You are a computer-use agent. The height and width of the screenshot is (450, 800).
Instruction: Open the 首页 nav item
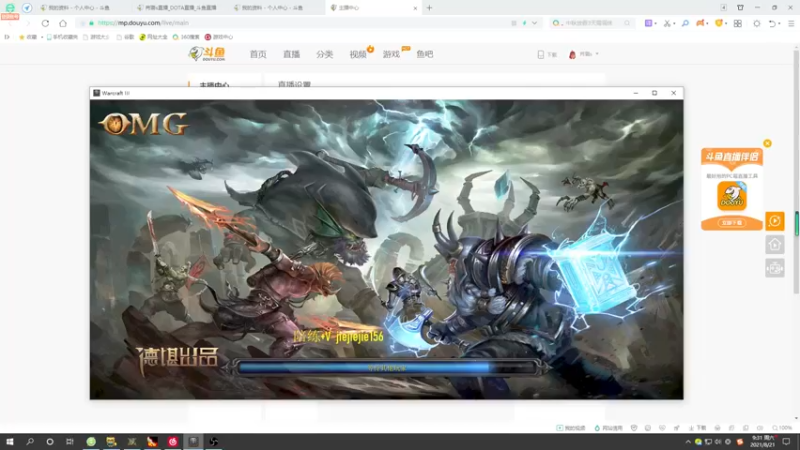258,54
